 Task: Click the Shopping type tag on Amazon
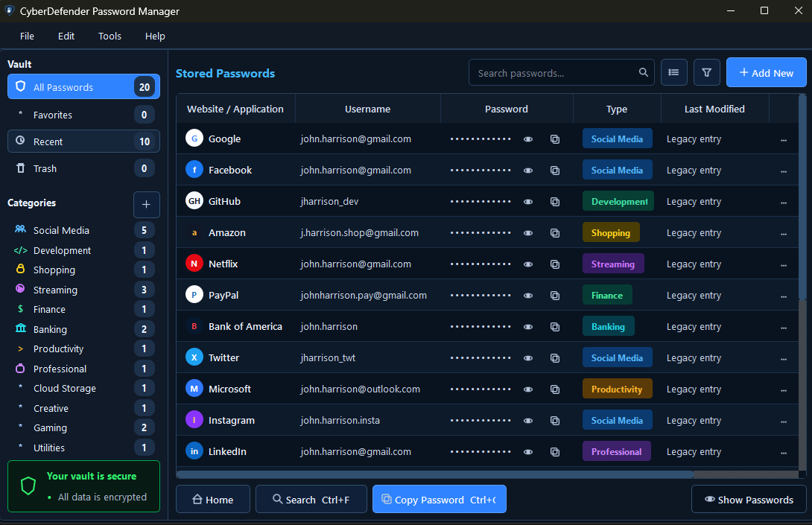tap(611, 232)
